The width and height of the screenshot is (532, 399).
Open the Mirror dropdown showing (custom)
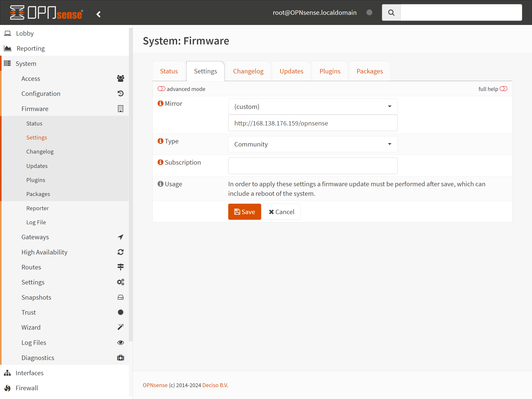(313, 106)
